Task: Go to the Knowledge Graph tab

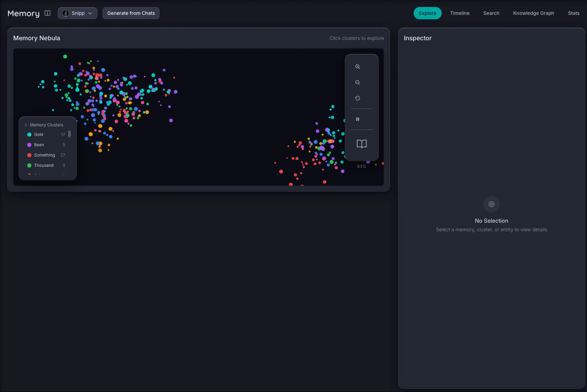Action: coord(533,13)
